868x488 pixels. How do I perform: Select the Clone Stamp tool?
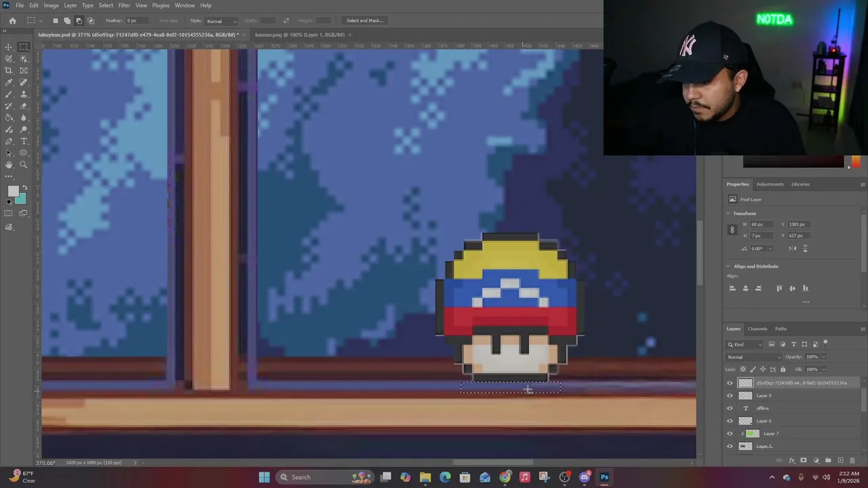pyautogui.click(x=24, y=94)
